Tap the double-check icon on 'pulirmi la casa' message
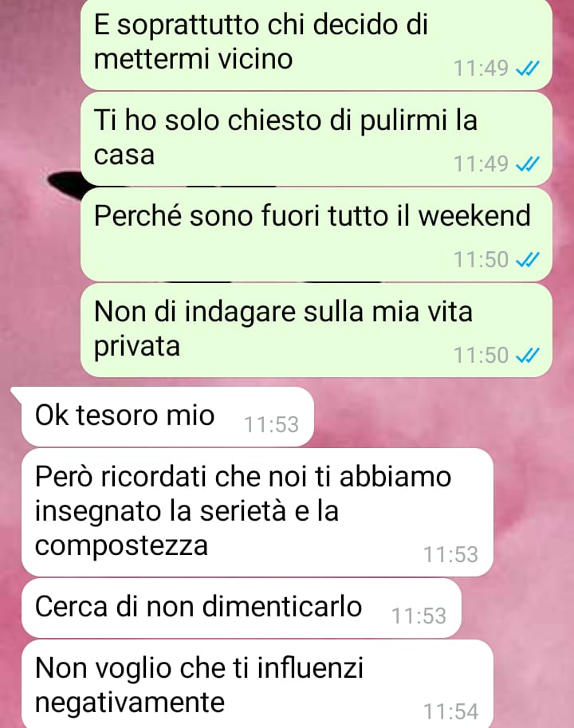The image size is (574, 728). [528, 164]
